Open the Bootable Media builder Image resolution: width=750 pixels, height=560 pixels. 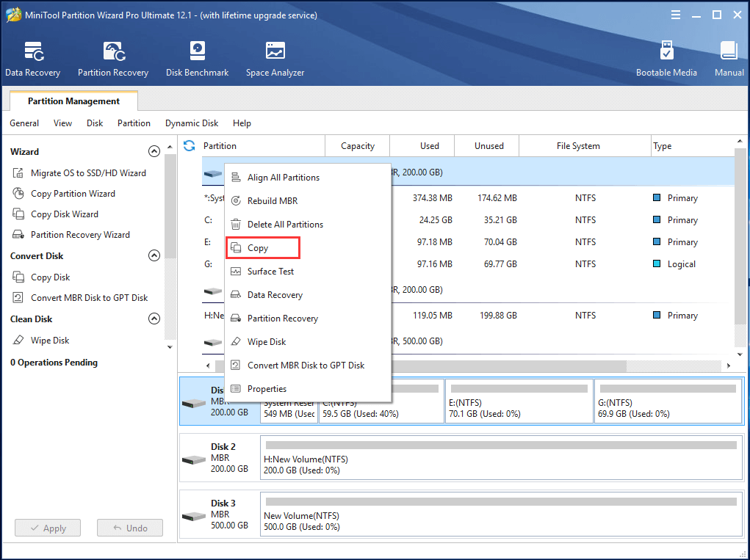tap(666, 51)
